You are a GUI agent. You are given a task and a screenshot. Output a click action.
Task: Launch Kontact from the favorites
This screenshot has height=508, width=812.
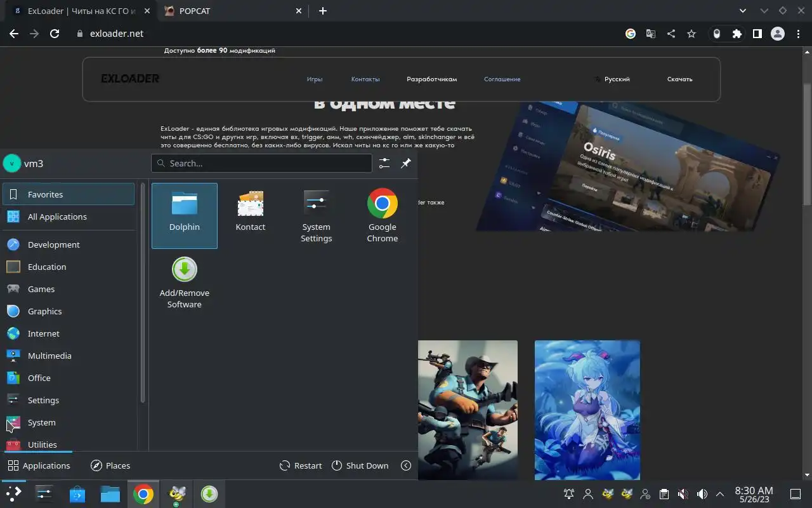click(251, 216)
